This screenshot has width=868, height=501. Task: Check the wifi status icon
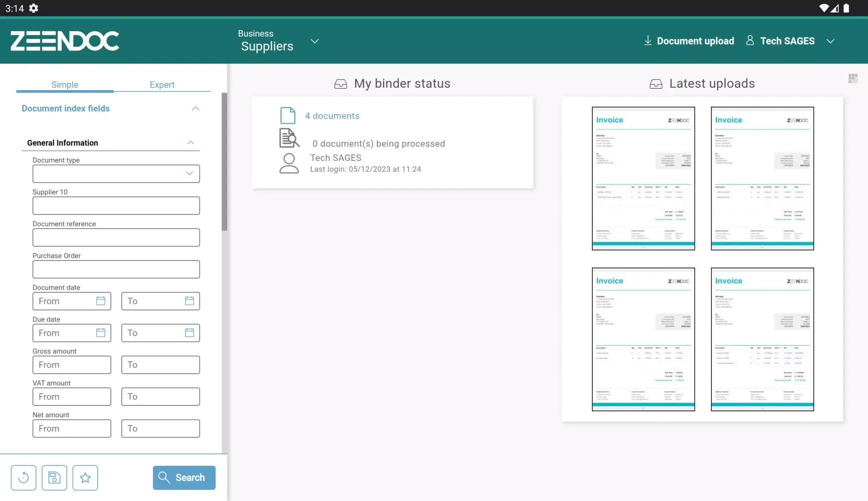pyautogui.click(x=824, y=8)
